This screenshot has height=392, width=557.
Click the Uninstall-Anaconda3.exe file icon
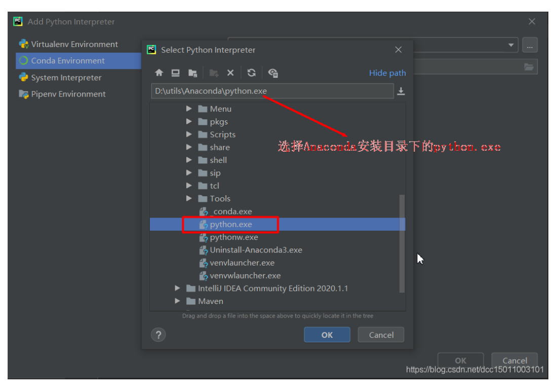tap(204, 250)
